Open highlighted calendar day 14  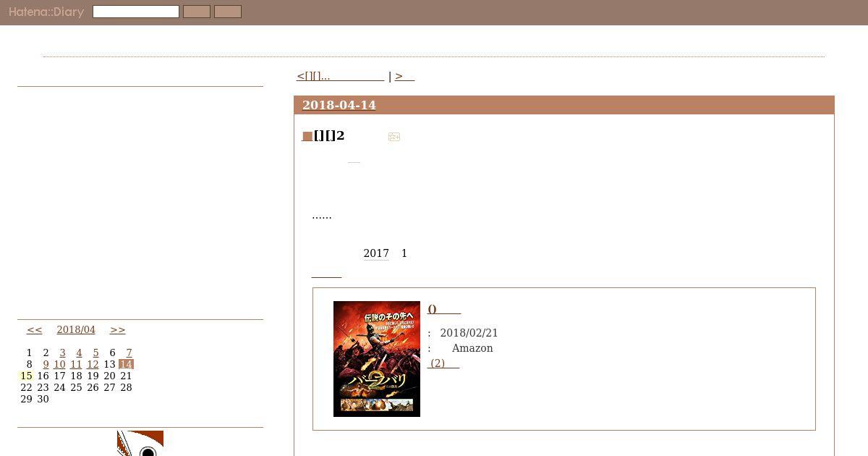126,364
